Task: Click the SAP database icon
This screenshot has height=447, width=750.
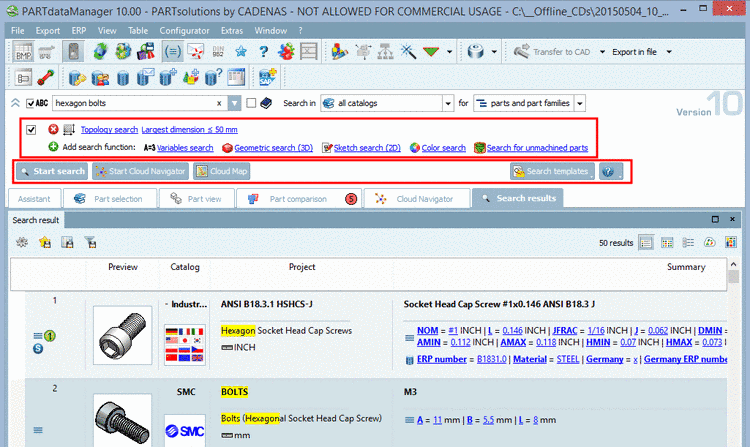Action: [267, 77]
